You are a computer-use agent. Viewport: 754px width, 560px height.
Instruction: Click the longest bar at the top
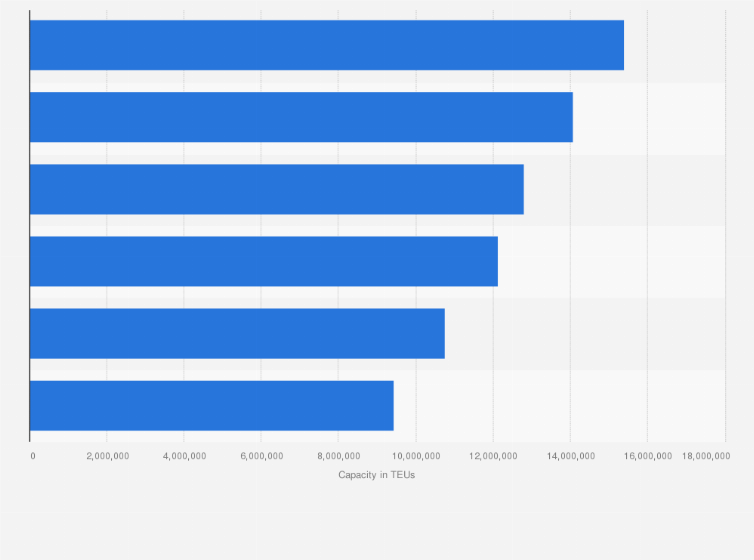coord(327,45)
